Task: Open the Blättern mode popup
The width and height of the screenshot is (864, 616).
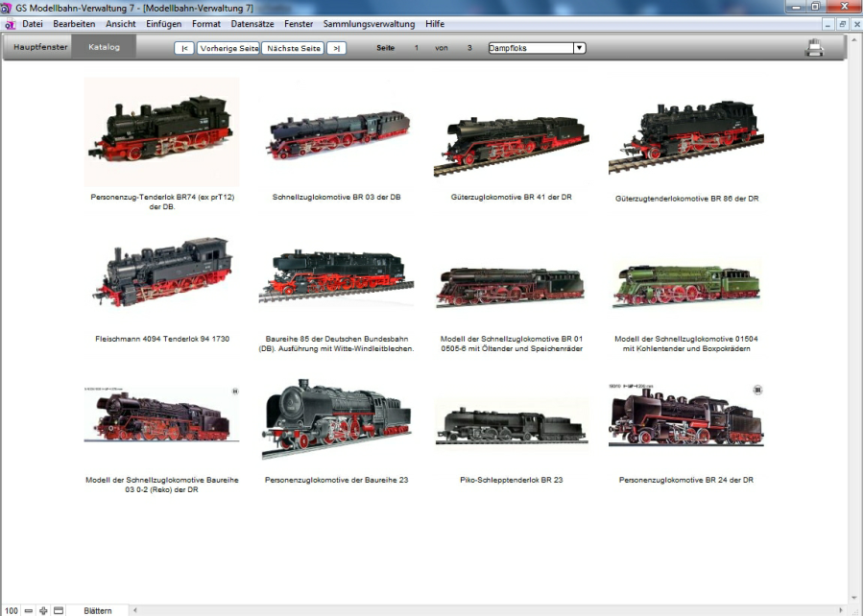Action: [x=98, y=610]
